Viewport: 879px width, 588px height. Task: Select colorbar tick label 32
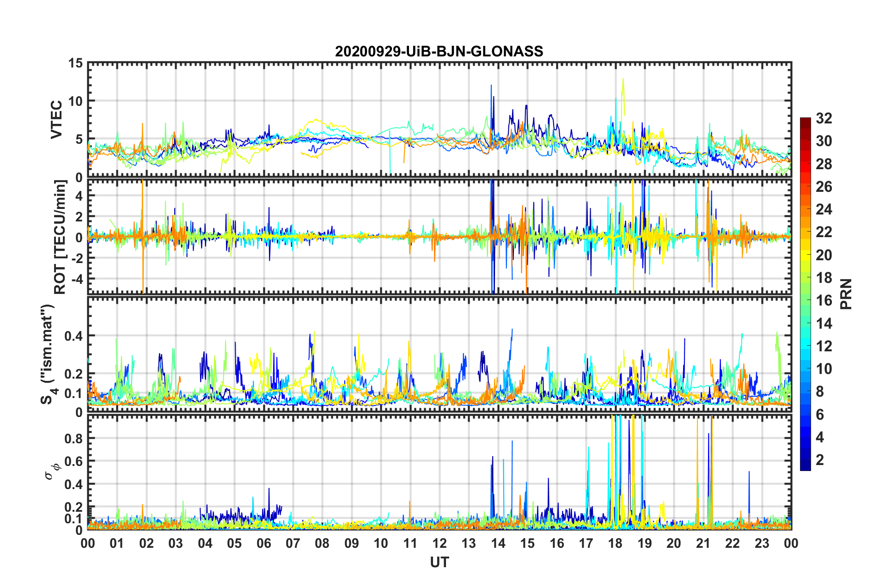click(824, 118)
